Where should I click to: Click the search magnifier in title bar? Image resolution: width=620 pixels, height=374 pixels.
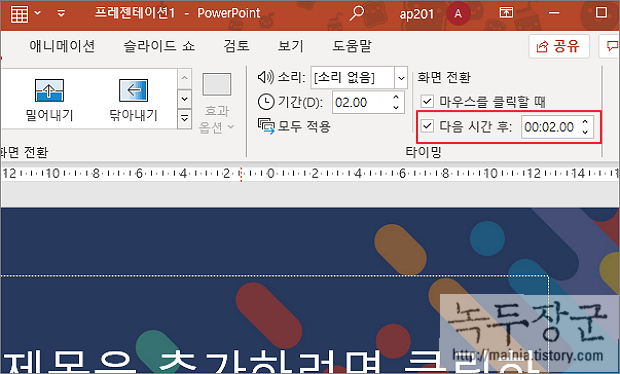click(x=357, y=13)
